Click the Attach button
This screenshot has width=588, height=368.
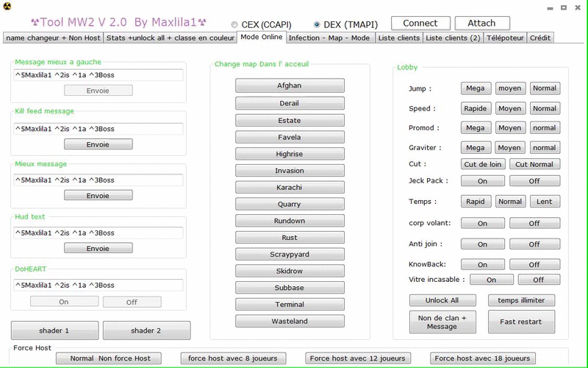[x=482, y=24]
